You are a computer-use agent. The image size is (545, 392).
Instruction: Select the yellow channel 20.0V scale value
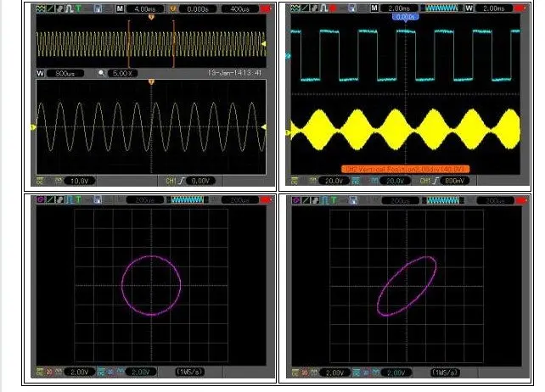tap(334, 181)
